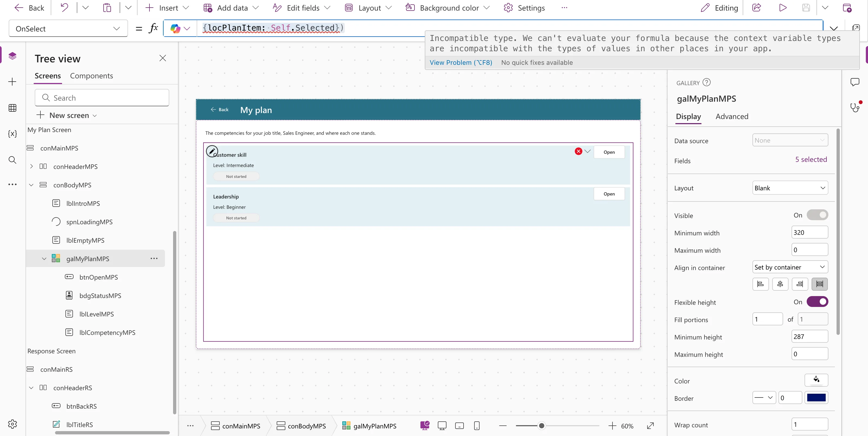Viewport: 868px width, 436px height.
Task: Open the OnSelect property dropdown
Action: pos(68,29)
